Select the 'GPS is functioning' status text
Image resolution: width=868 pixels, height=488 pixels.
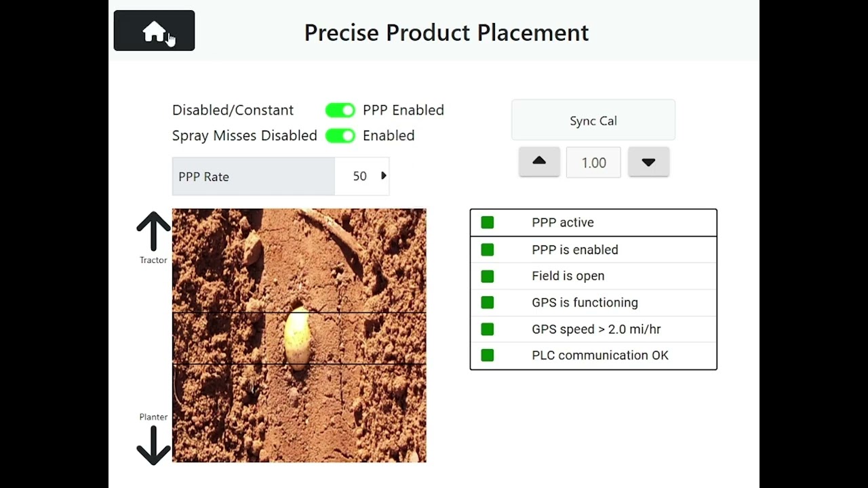coord(585,302)
